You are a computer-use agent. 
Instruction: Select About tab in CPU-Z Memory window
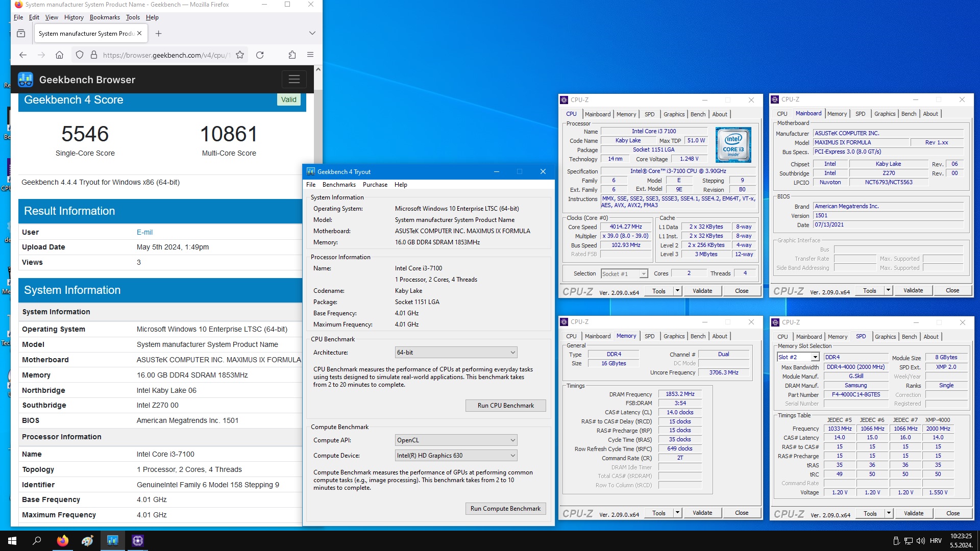720,336
